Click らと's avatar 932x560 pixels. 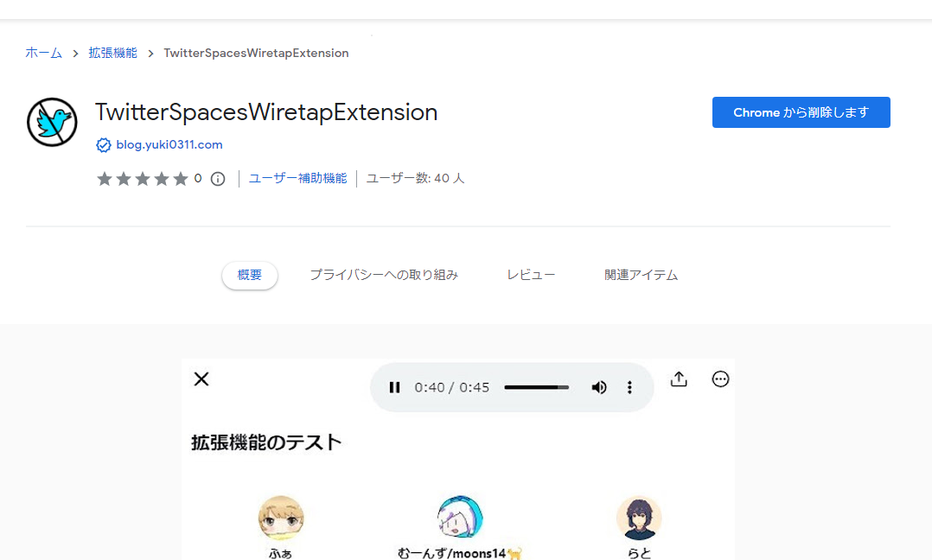tap(639, 518)
